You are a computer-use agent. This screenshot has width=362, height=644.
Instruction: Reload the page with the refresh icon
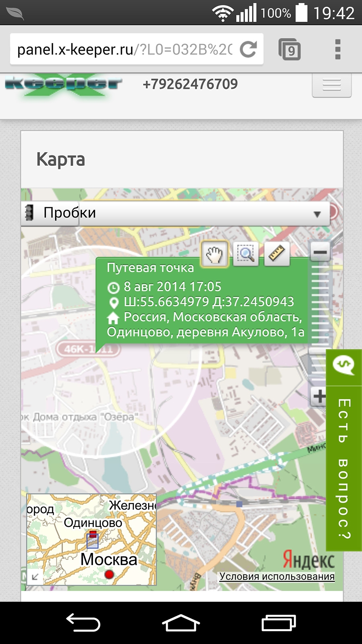tap(248, 50)
